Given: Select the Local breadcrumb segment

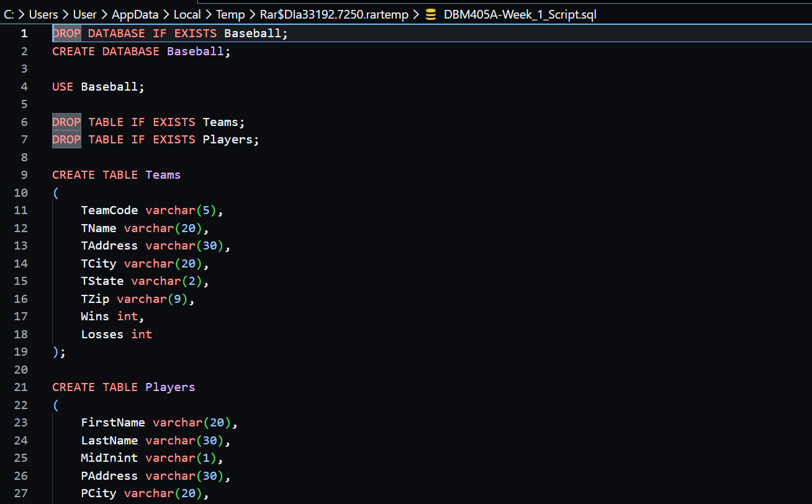Looking at the screenshot, I should [187, 15].
